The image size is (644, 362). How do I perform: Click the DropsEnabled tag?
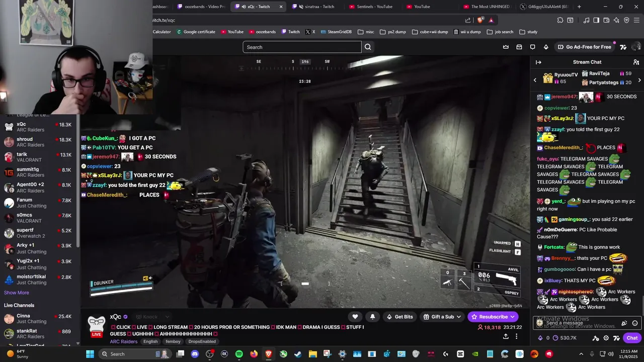point(202,341)
